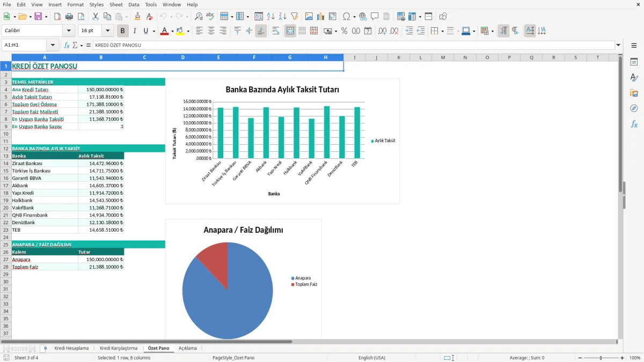Click the Save document icon

point(38,17)
